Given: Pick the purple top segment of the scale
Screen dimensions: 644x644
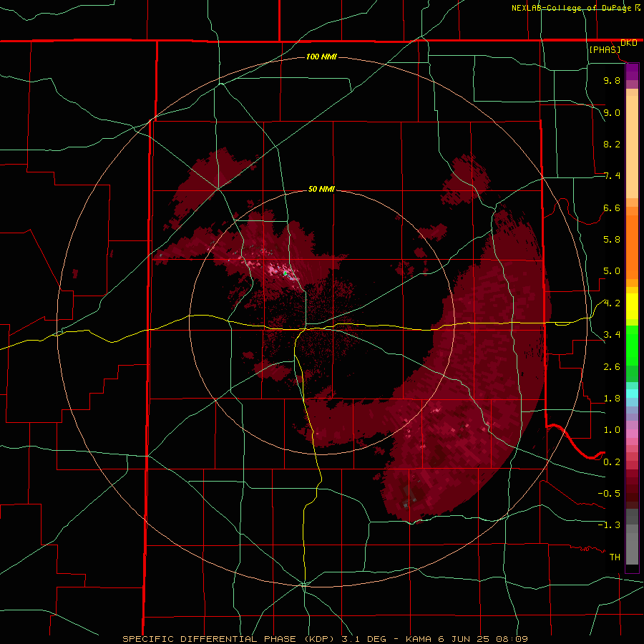Looking at the screenshot, I should click(632, 72).
